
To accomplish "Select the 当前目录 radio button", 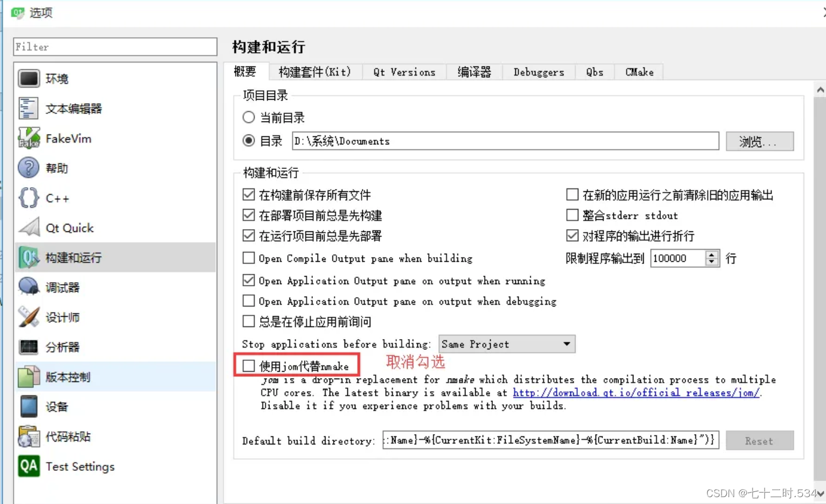I will click(249, 117).
